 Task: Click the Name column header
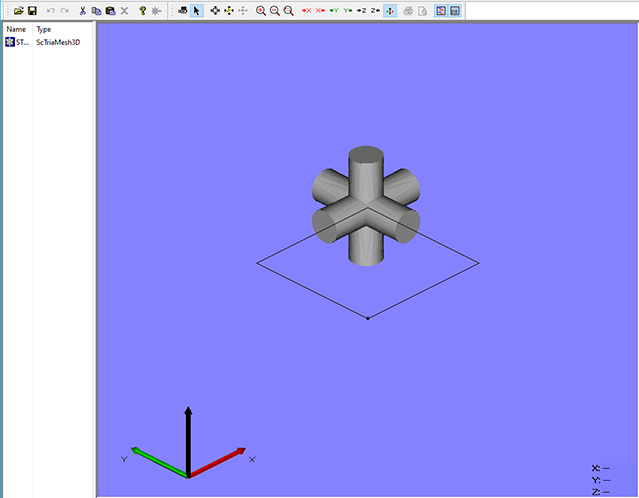click(16, 29)
